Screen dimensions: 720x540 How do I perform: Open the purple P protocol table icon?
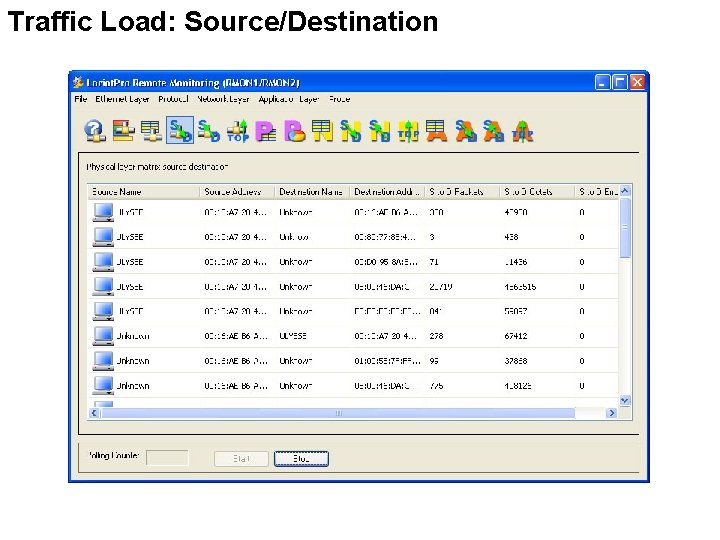point(266,131)
